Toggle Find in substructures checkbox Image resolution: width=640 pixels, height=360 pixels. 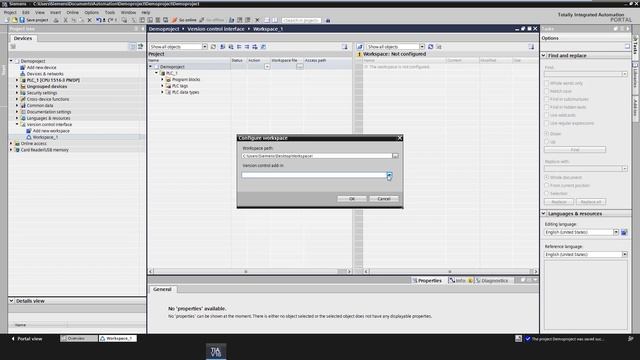tap(547, 99)
